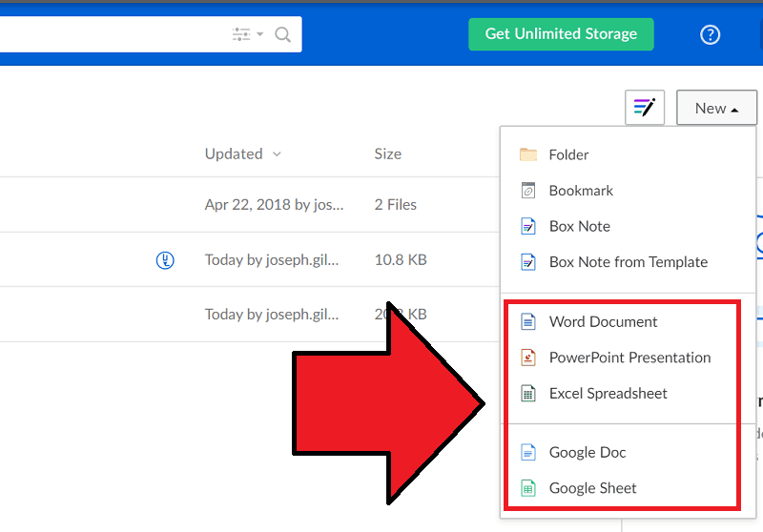763x532 pixels.
Task: Choose Bookmark from New menu
Action: tap(628, 191)
